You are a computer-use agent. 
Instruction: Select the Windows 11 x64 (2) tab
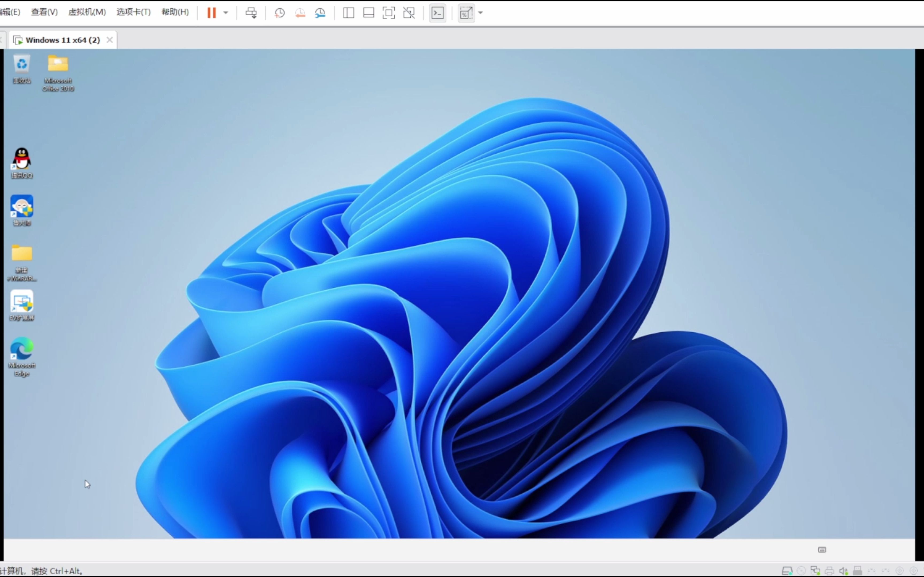(63, 40)
